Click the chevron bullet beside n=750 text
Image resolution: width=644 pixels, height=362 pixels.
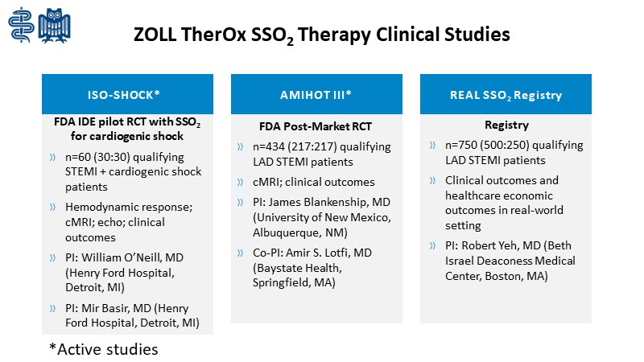click(x=432, y=147)
